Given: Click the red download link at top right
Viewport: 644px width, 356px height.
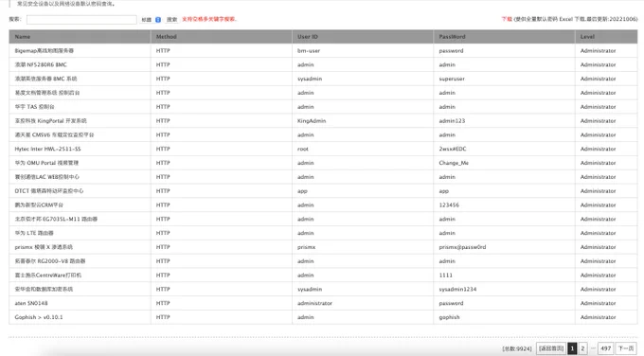Looking at the screenshot, I should pyautogui.click(x=507, y=19).
